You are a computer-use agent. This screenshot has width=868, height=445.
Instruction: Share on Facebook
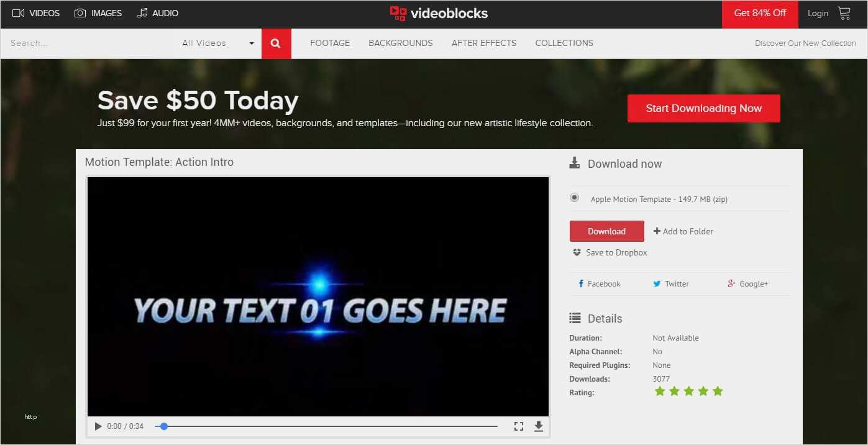tap(599, 284)
